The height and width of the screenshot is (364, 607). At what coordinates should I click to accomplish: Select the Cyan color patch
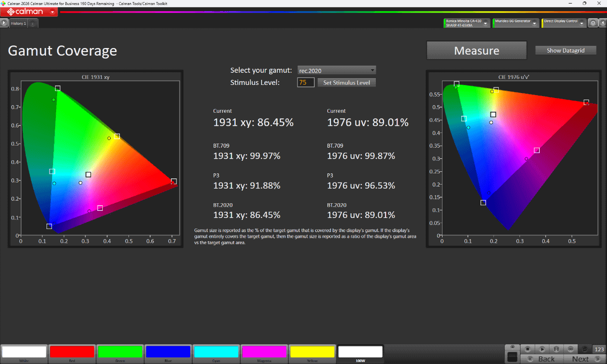click(x=216, y=353)
